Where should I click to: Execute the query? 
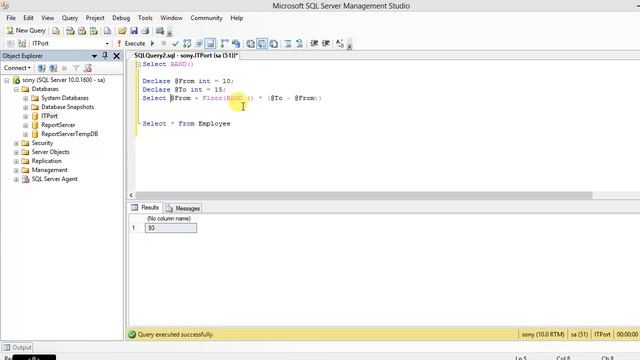131,43
